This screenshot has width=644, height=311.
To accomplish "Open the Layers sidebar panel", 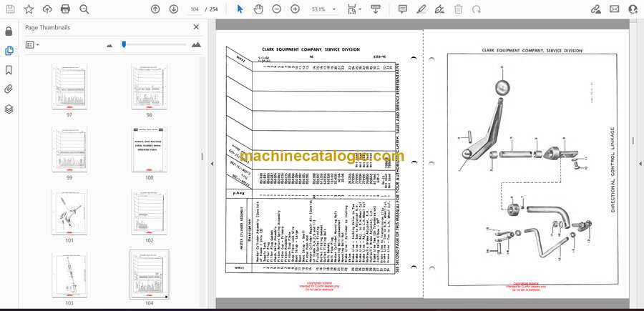I will click(9, 109).
